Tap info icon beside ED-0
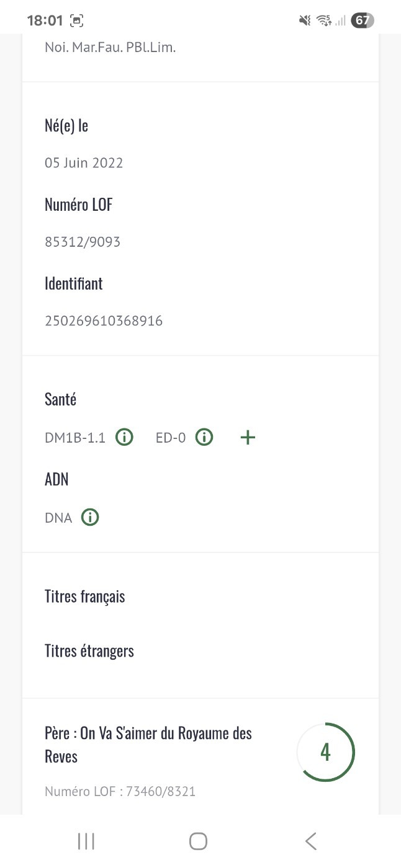The image size is (401, 868). 204,438
